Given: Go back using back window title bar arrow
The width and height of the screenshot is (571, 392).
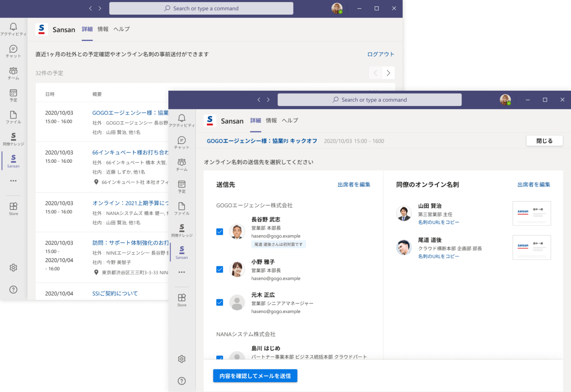Looking at the screenshot, I should point(90,8).
